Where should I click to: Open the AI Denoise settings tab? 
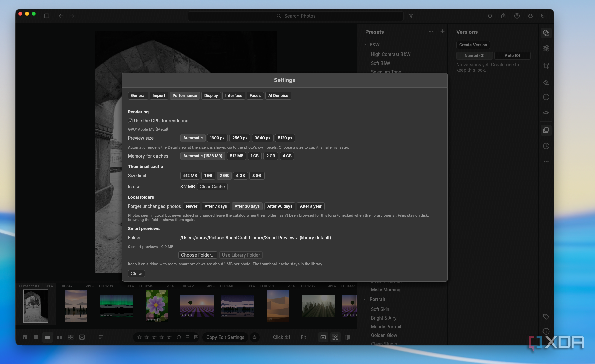(278, 96)
